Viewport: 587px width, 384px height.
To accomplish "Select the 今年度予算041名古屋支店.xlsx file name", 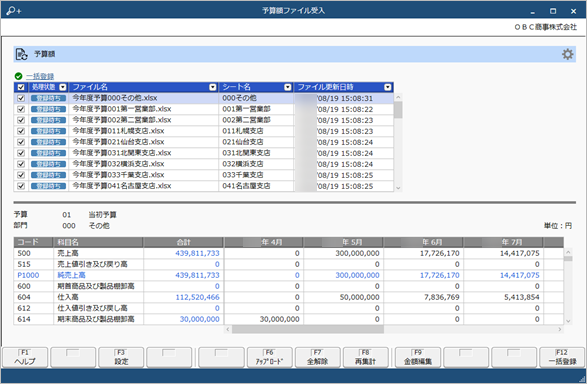I will pyautogui.click(x=122, y=186).
